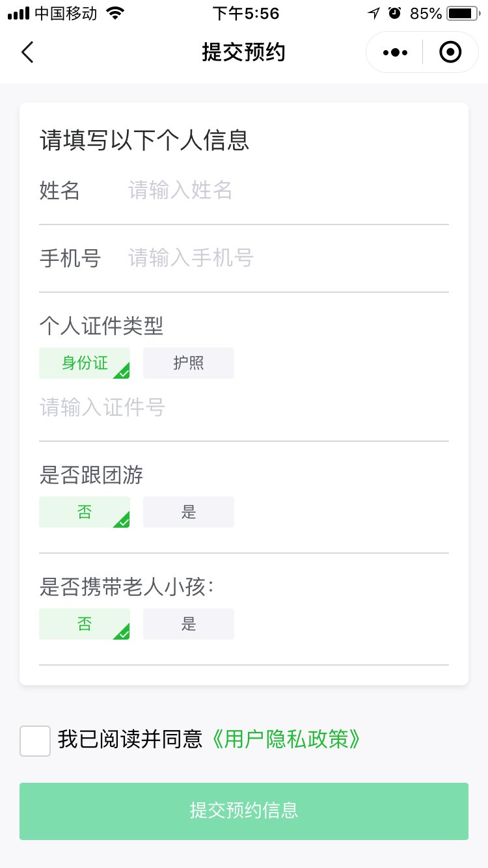The image size is (488, 868).
Task: Tap the mini program close target icon
Action: (450, 52)
